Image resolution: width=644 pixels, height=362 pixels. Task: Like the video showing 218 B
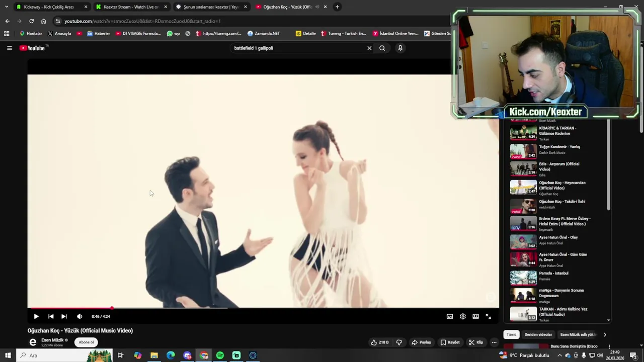coord(380,342)
